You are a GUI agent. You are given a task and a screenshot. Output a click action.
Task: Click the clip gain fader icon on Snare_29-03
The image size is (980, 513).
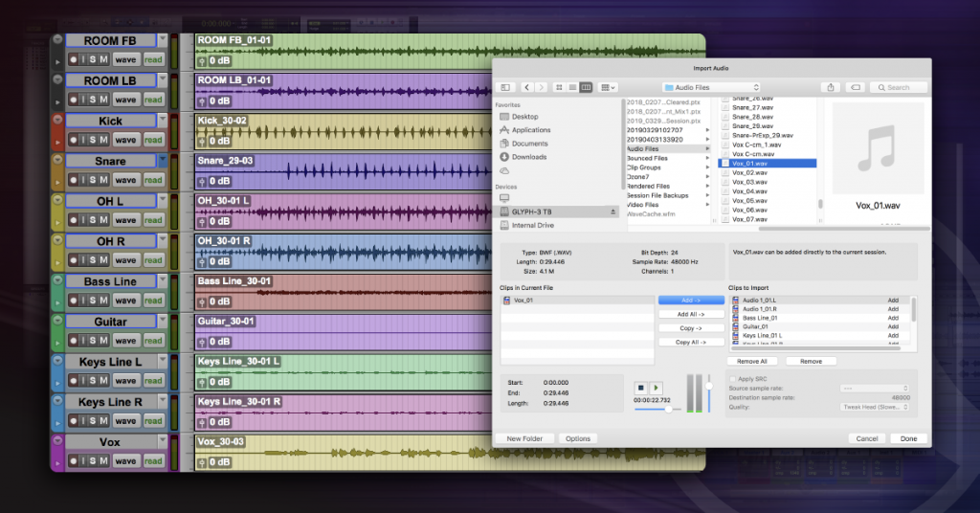point(202,181)
